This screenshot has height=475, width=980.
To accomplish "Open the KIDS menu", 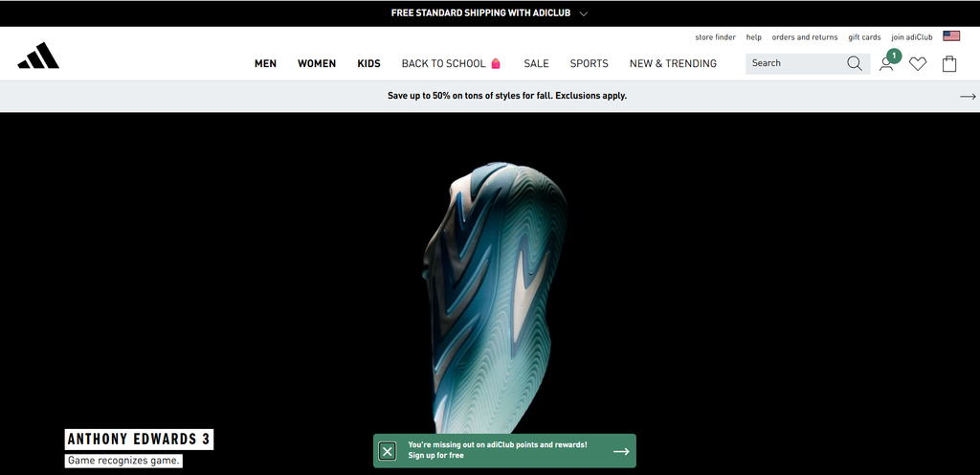I will (368, 64).
